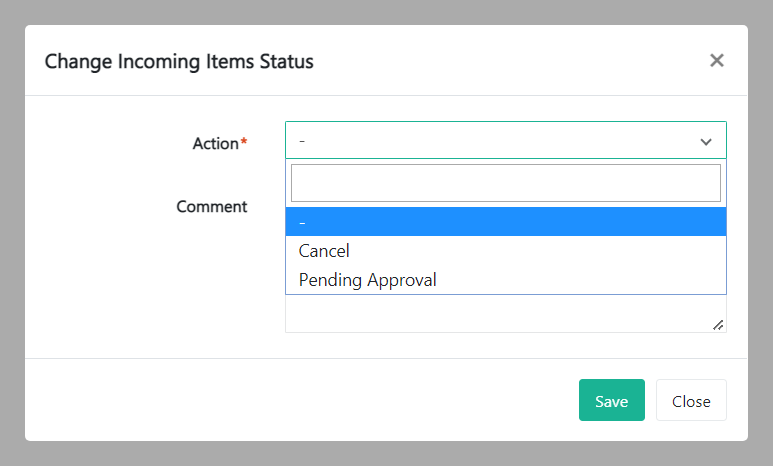Click into the Comment text area

[500, 314]
